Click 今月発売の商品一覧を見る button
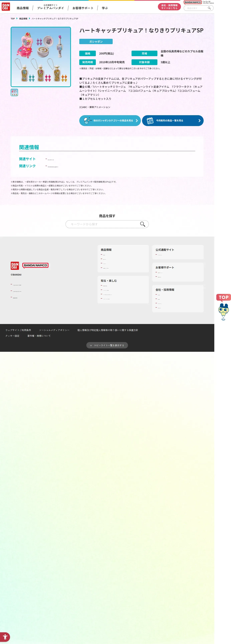The width and height of the screenshot is (231, 644). pos(173,121)
